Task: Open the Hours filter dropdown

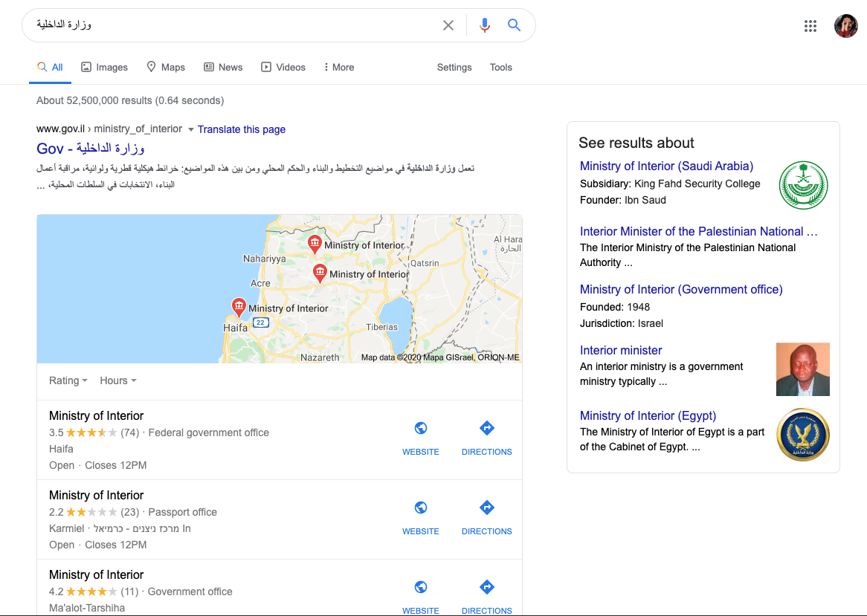Action: [x=117, y=380]
